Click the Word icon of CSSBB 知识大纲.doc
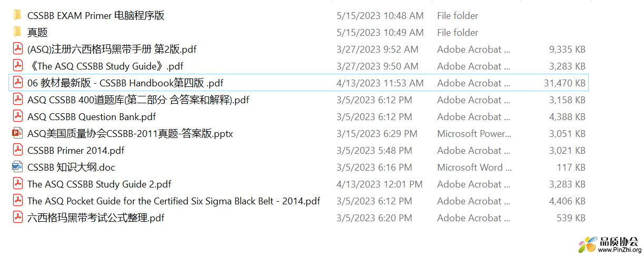The image size is (644, 256). pyautogui.click(x=17, y=167)
